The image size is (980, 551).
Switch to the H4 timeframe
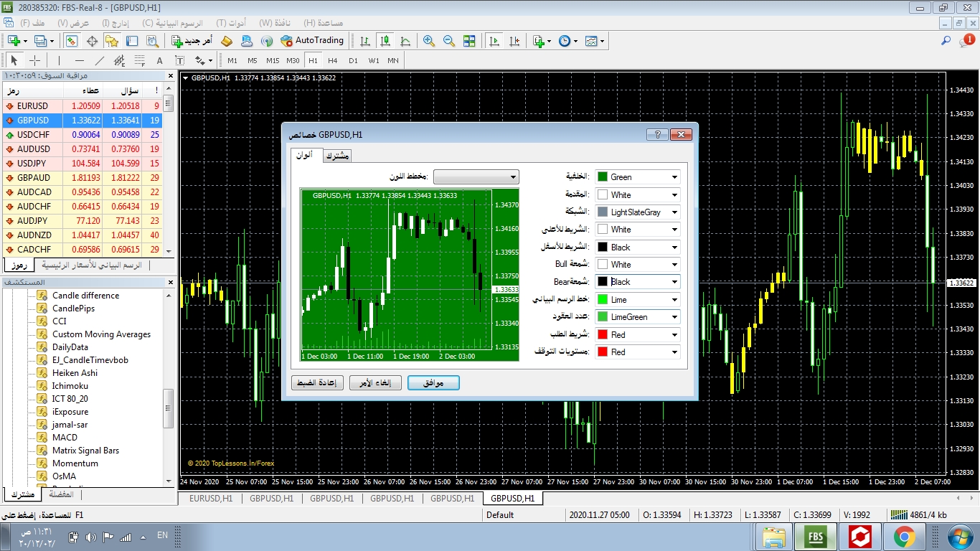333,60
